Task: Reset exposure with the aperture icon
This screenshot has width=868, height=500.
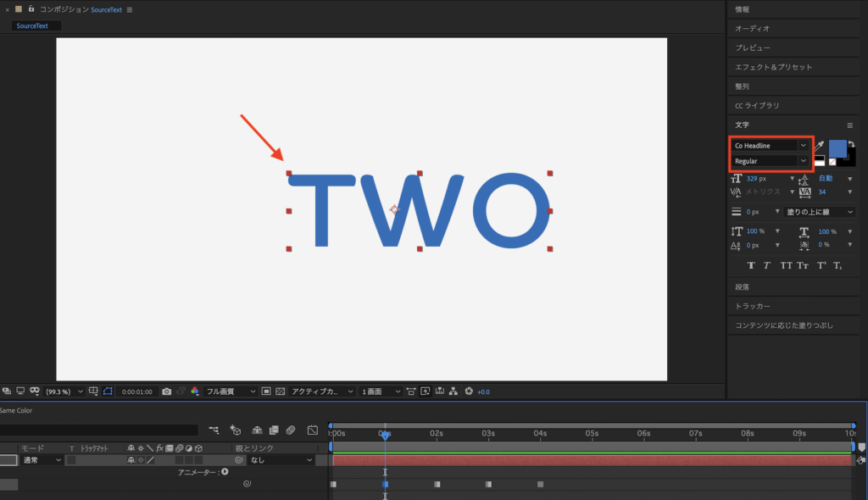Action: click(469, 392)
